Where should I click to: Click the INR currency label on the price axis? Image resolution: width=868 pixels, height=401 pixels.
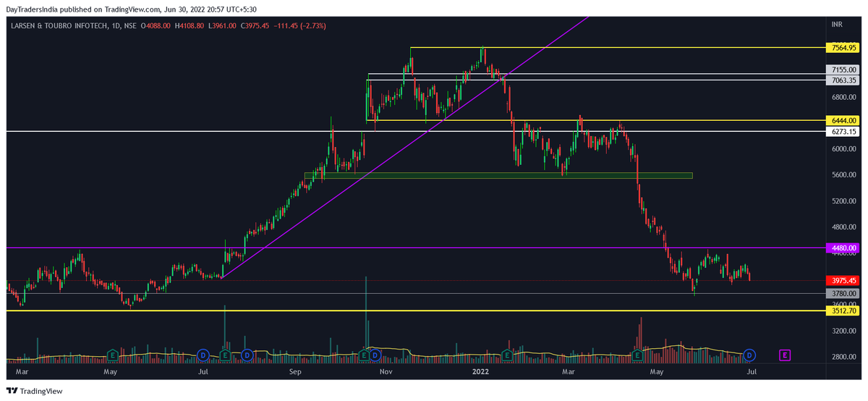pyautogui.click(x=837, y=25)
